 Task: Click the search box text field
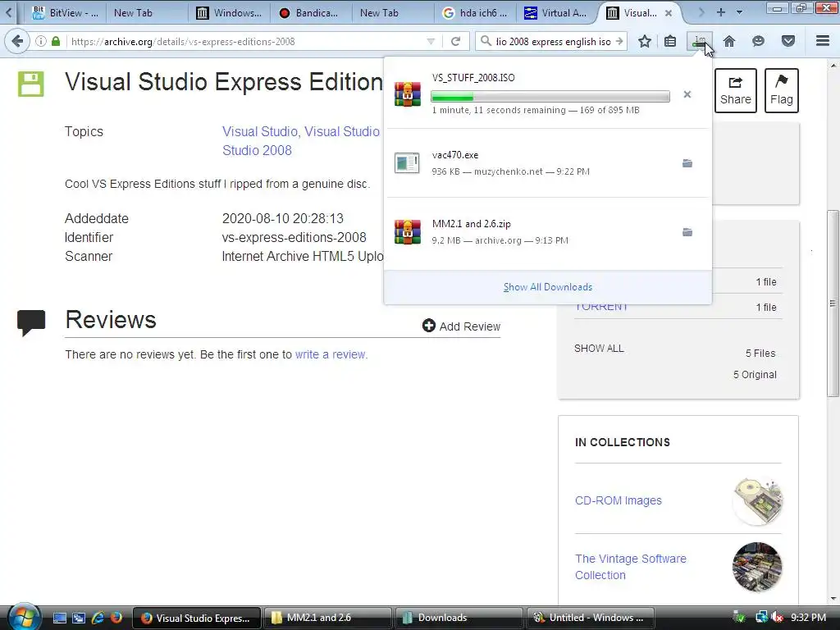tap(553, 41)
